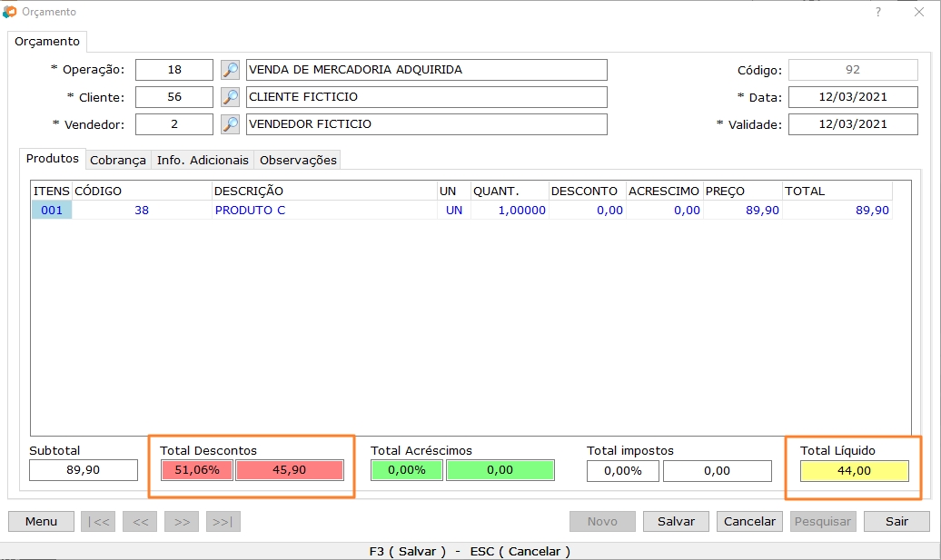Image resolution: width=941 pixels, height=560 pixels.
Task: Close the Orçamento window
Action: (x=918, y=12)
